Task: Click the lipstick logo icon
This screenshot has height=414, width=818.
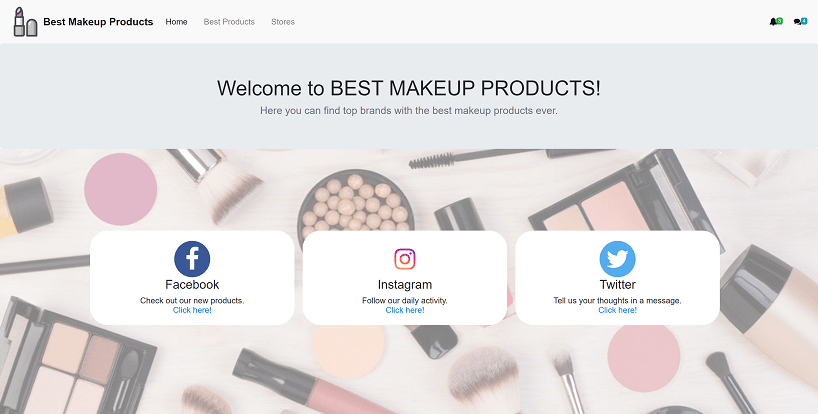Action: [26, 22]
